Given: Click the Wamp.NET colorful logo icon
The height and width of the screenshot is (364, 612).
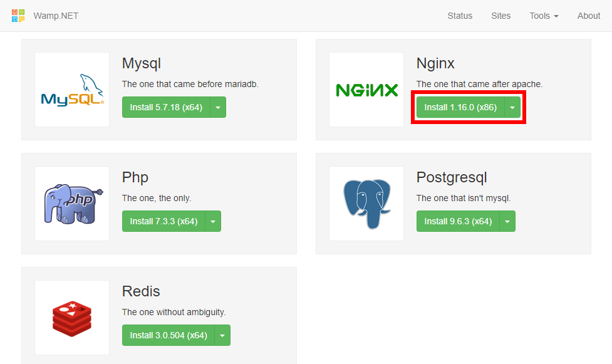Looking at the screenshot, I should 18,16.
